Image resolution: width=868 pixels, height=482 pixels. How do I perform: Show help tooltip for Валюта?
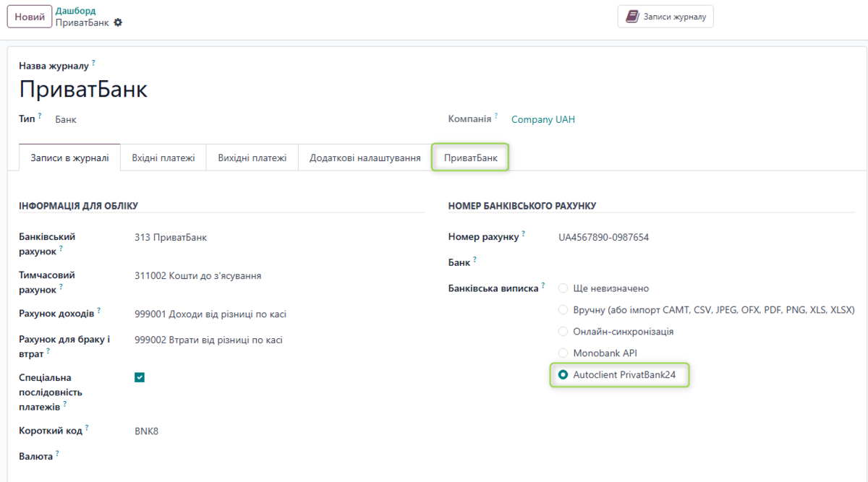(x=57, y=453)
